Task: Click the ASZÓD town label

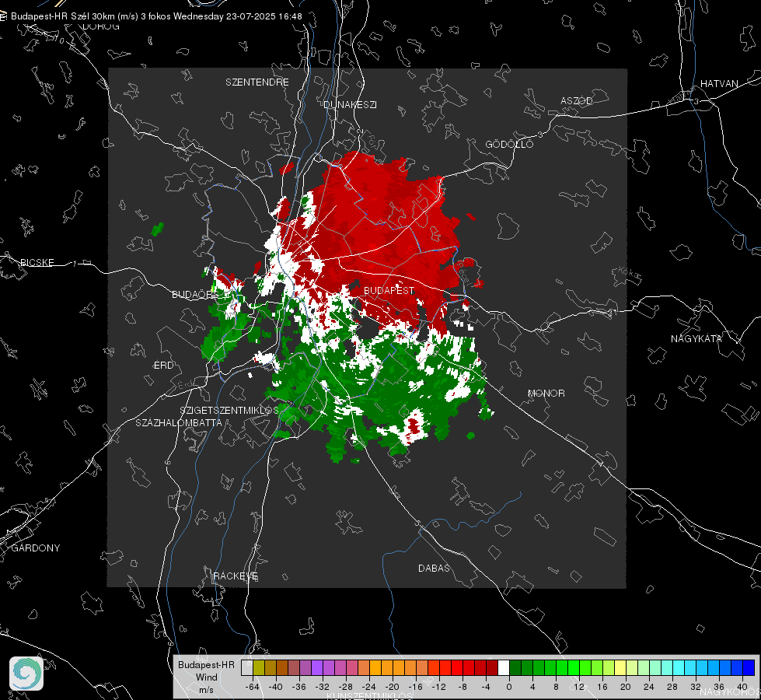Action: pos(577,100)
